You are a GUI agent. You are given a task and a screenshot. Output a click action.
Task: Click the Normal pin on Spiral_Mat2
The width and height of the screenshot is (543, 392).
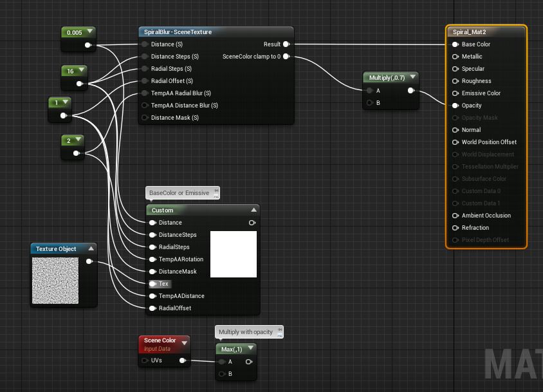coord(456,130)
